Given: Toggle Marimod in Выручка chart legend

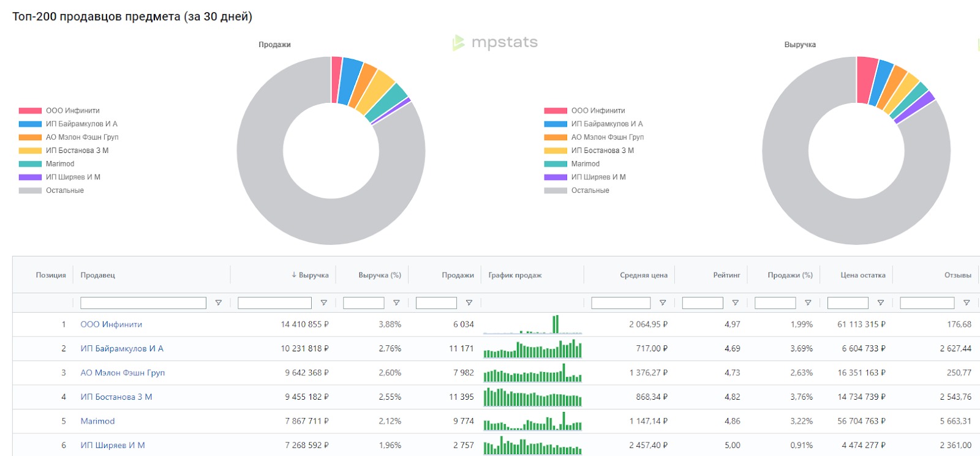Looking at the screenshot, I should click(x=572, y=164).
